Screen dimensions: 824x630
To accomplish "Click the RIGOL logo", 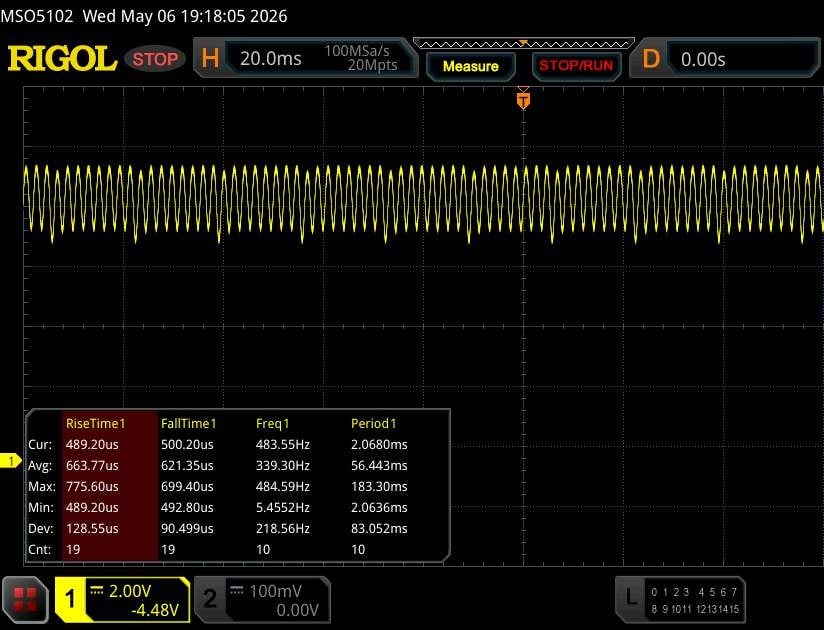I will (62, 58).
